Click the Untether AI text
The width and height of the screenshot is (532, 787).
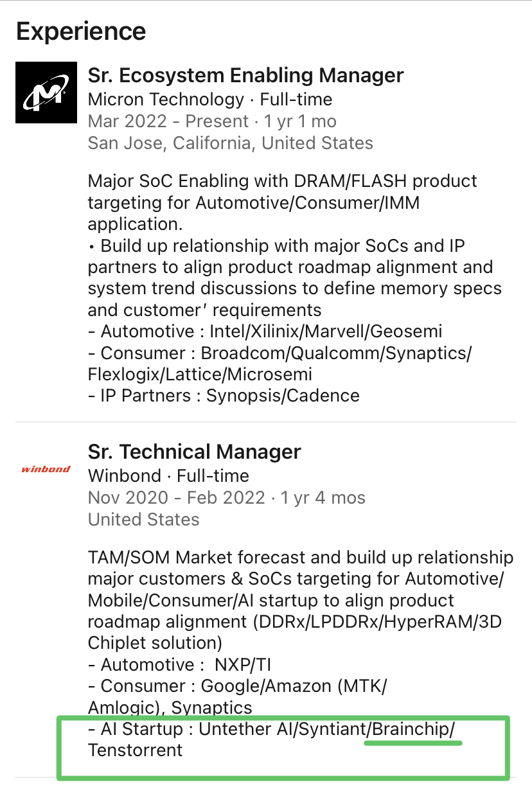(x=244, y=729)
